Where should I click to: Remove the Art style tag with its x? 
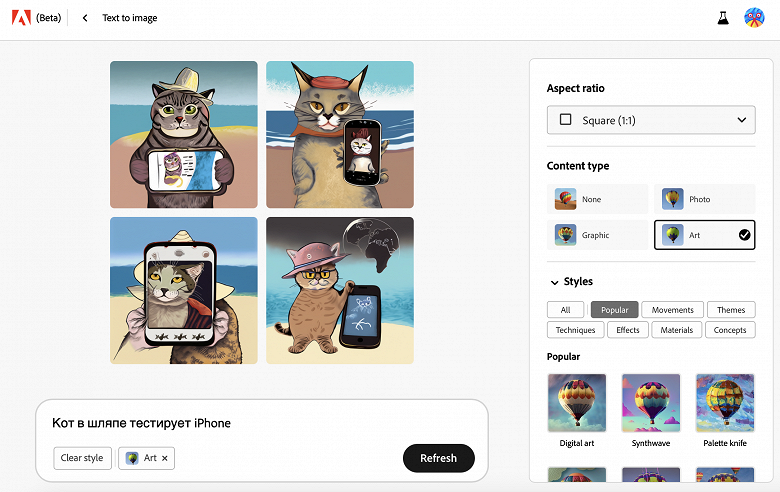(165, 458)
